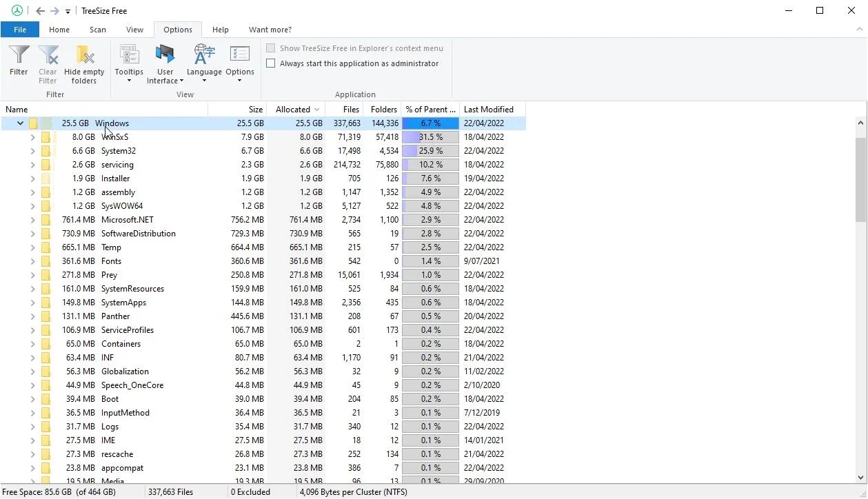Click the 6.7 % bar next to Windows
The width and height of the screenshot is (868, 499).
430,123
